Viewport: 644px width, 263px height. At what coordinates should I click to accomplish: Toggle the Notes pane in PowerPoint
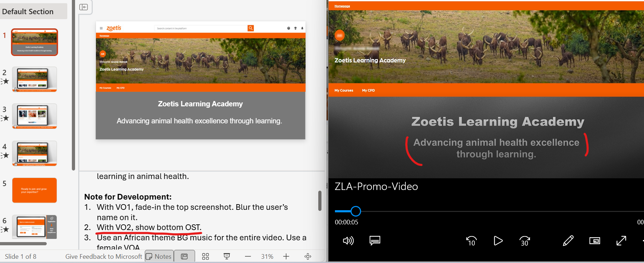pyautogui.click(x=159, y=256)
